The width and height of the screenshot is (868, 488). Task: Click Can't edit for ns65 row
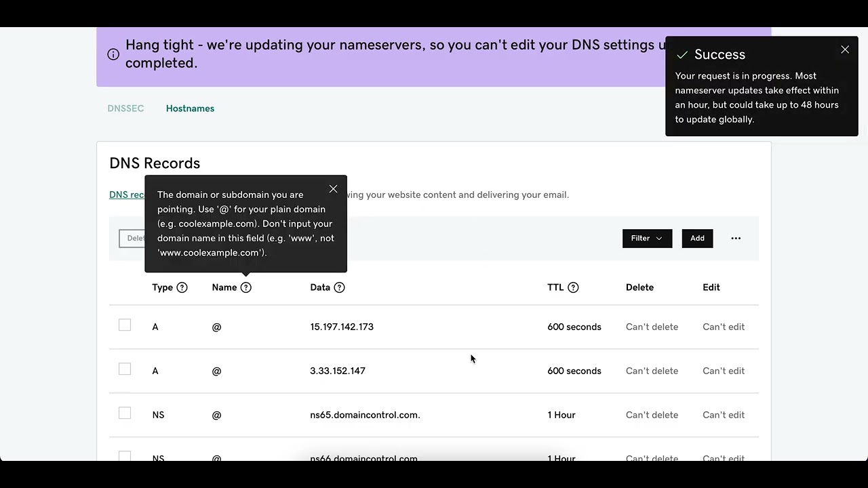[x=724, y=415]
